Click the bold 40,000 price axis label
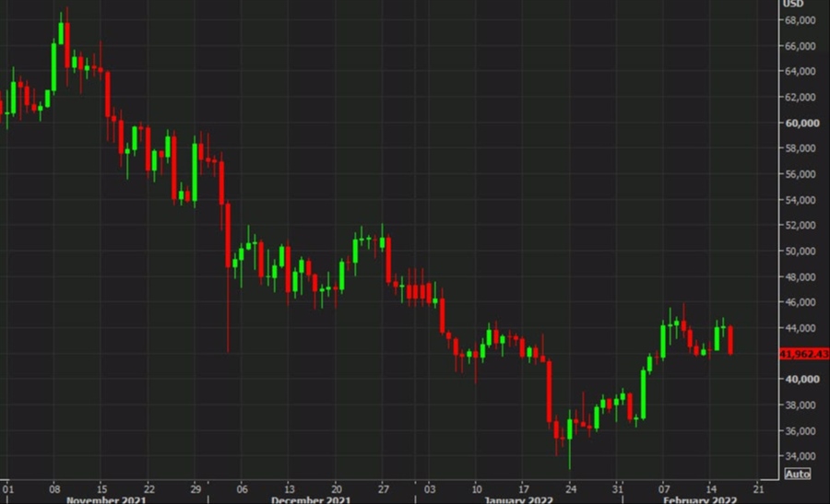Image resolution: width=830 pixels, height=504 pixels. (x=800, y=380)
